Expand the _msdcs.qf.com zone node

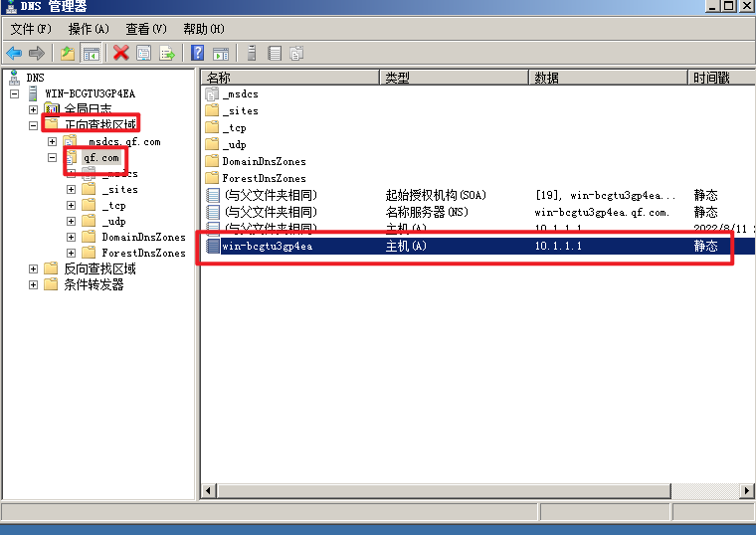52,141
